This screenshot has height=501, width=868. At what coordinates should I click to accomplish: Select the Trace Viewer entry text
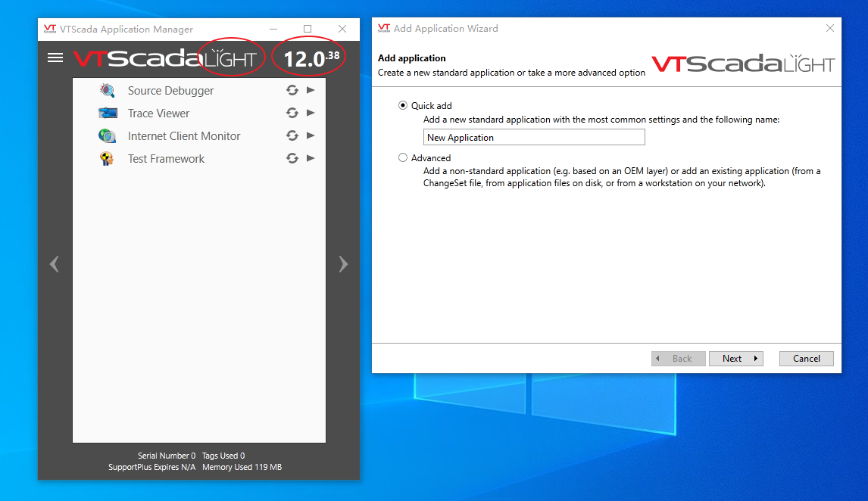click(x=158, y=114)
